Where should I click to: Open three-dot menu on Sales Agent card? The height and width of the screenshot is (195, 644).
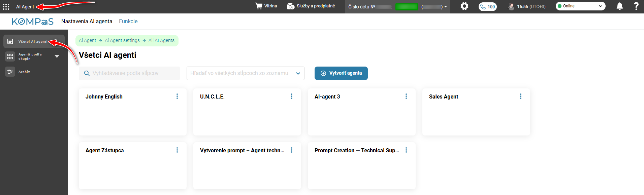[521, 96]
